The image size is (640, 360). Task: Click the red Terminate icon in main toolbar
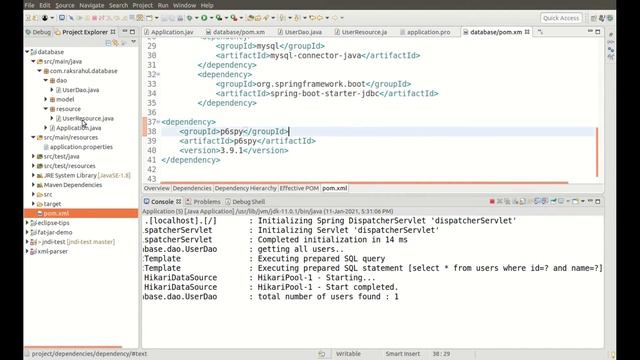click(94, 18)
